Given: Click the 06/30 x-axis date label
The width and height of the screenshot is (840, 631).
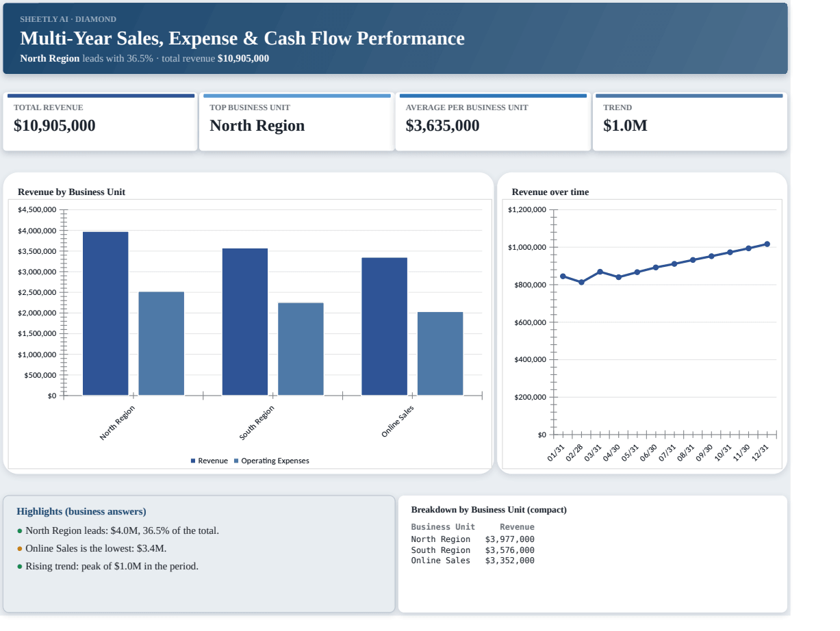Looking at the screenshot, I should 648,454.
